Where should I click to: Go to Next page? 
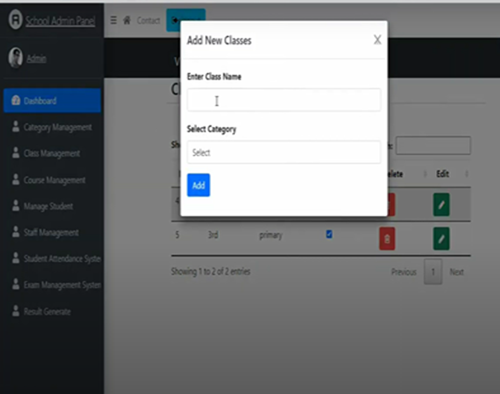point(457,272)
